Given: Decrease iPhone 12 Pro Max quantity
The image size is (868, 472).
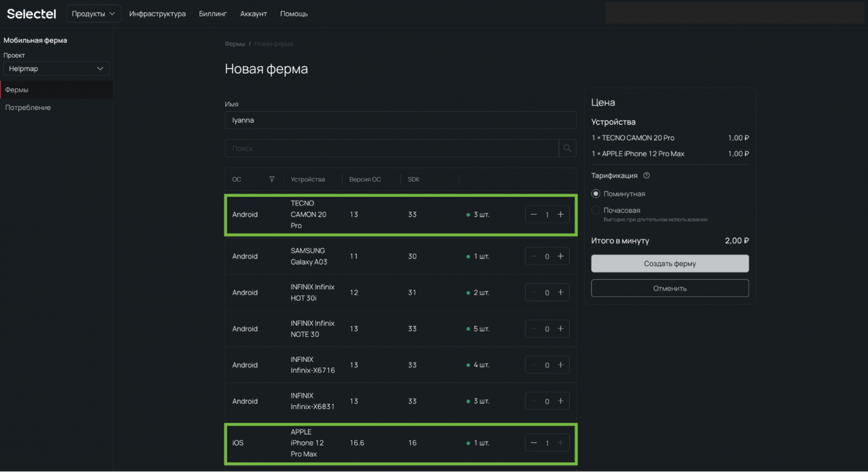Looking at the screenshot, I should [x=534, y=443].
